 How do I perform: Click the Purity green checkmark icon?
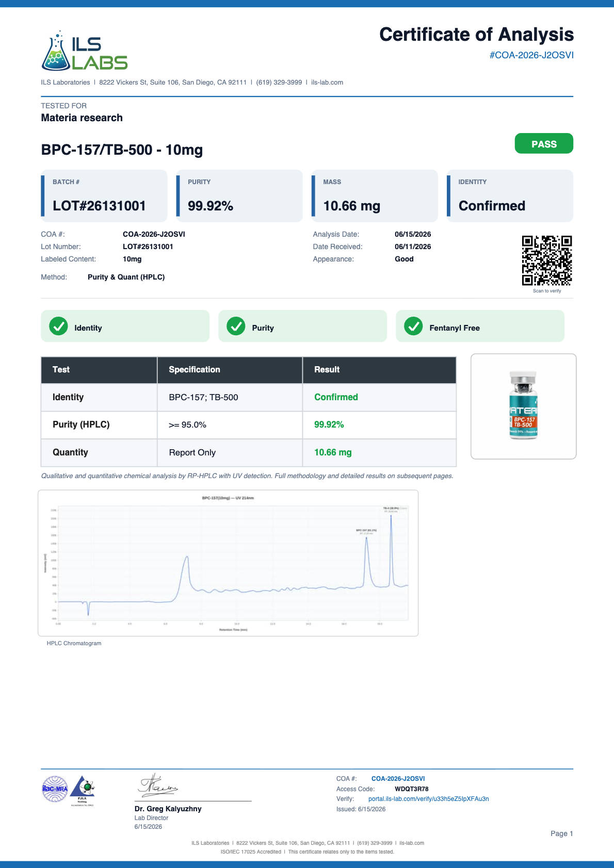236,326
